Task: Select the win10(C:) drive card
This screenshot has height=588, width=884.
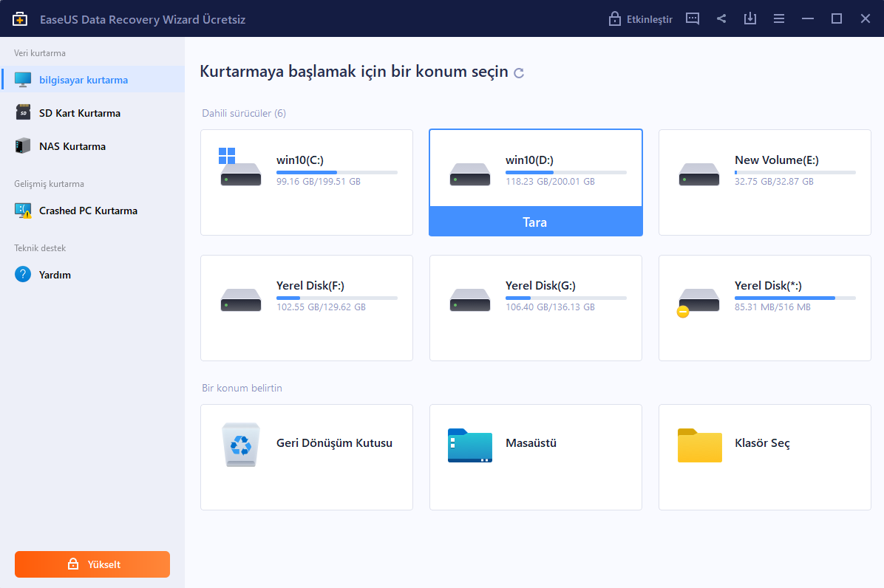Action: point(306,182)
